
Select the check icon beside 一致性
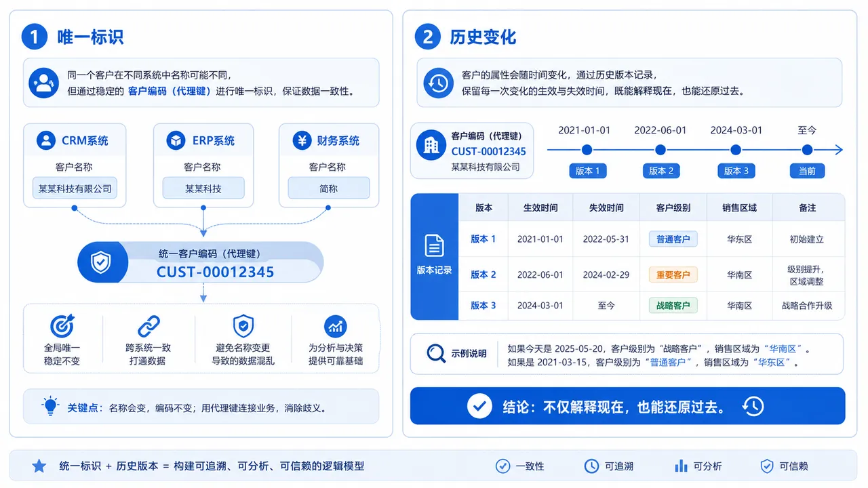(502, 466)
